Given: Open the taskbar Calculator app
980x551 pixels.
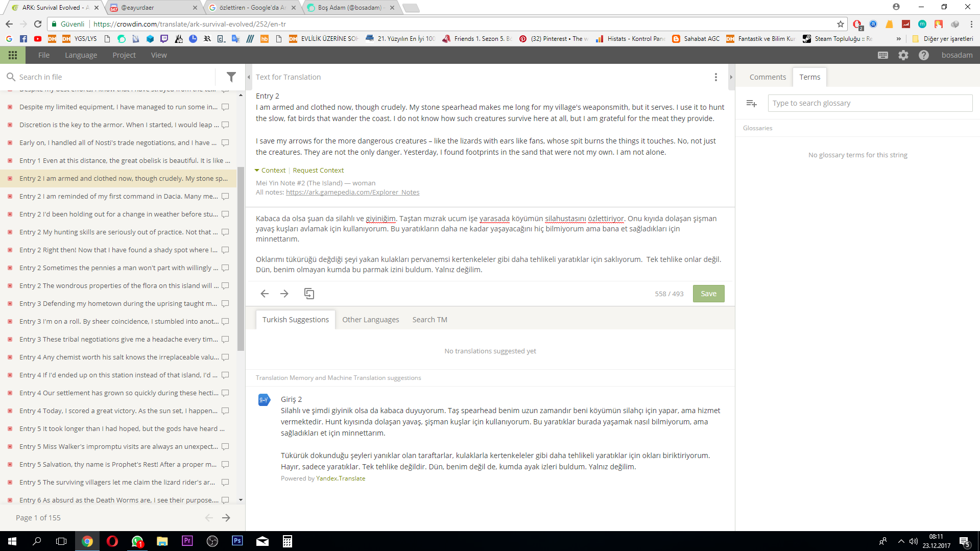Looking at the screenshot, I should tap(288, 541).
